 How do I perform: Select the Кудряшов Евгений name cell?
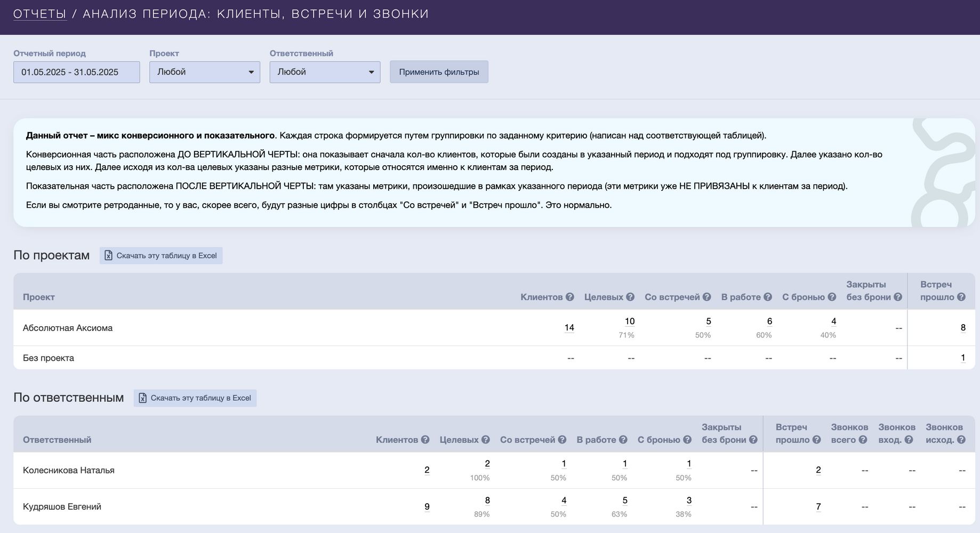tap(62, 506)
